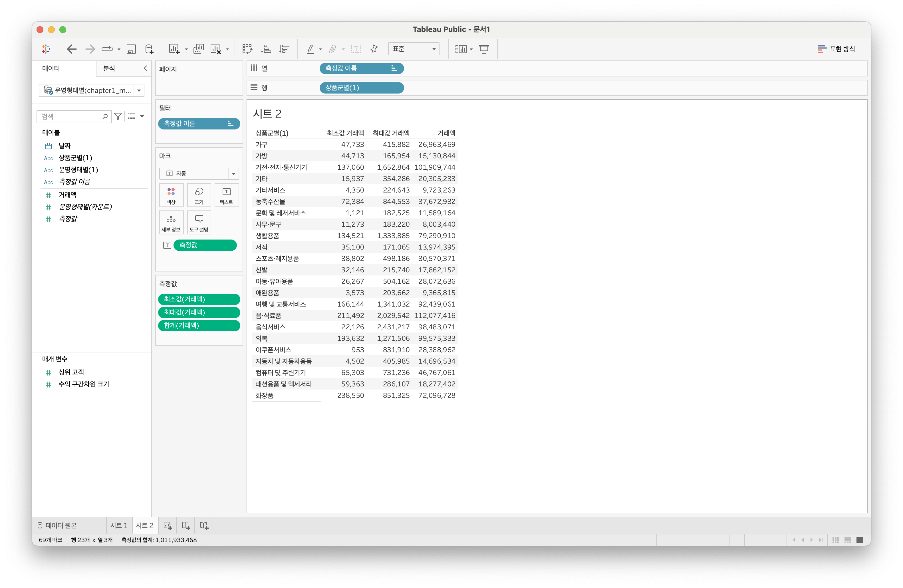
Task: Switch to the 분석 tab
Action: coord(109,69)
